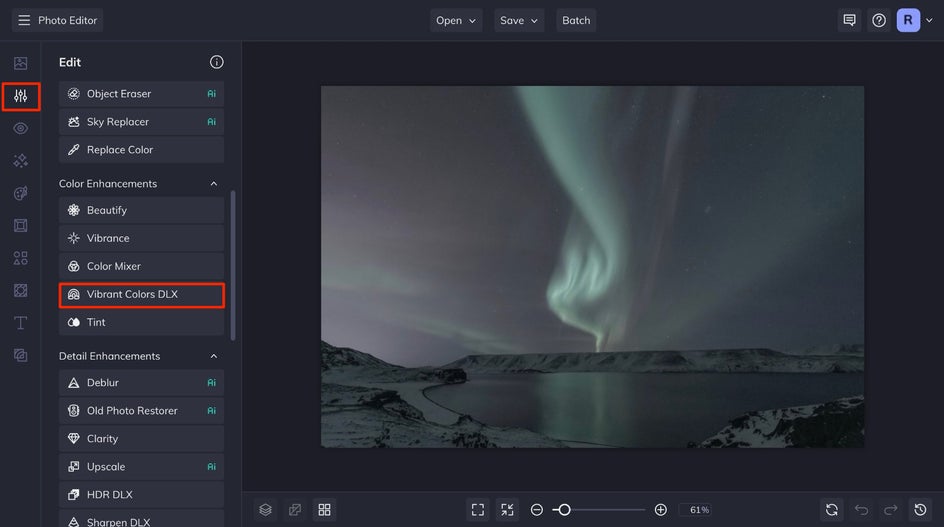Open the history clock icon
Viewport: 944px width, 527px height.
tap(920, 510)
